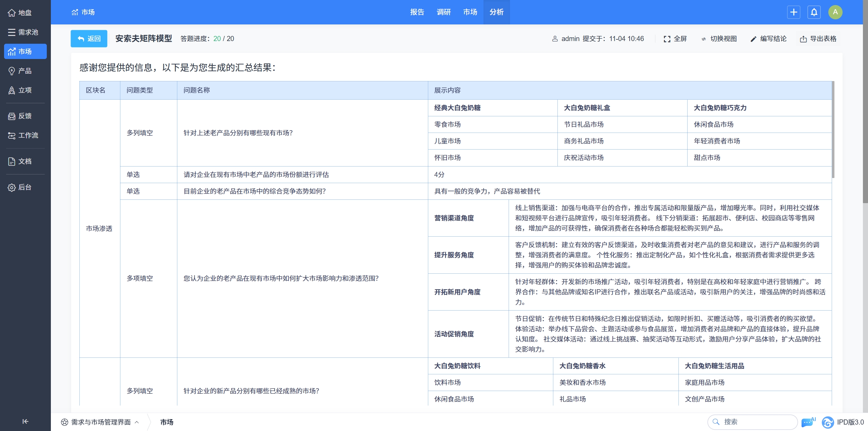
Task: Click the 导出表格 text button
Action: 823,39
